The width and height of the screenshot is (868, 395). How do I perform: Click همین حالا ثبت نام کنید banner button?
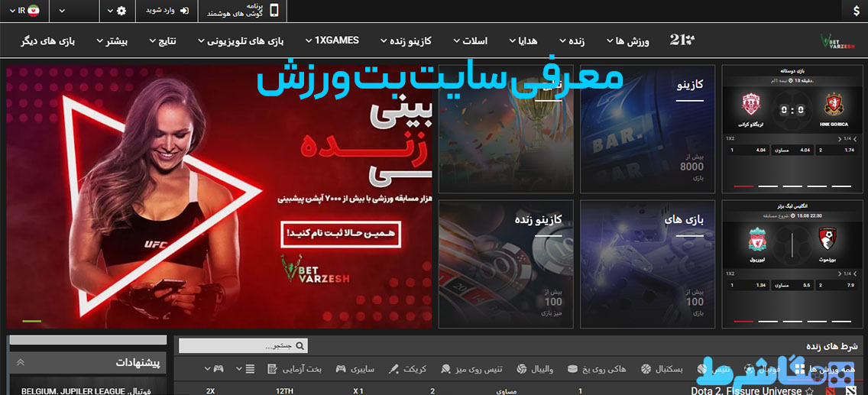(340, 234)
